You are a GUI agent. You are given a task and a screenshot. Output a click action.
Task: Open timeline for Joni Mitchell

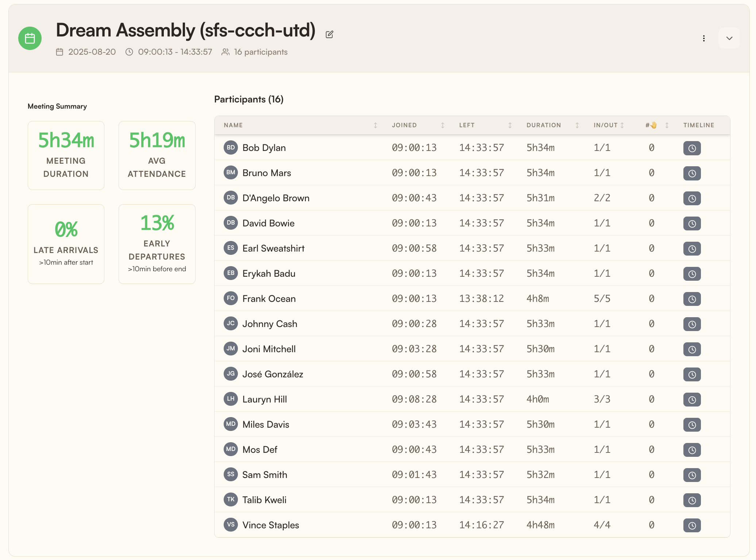(x=692, y=349)
